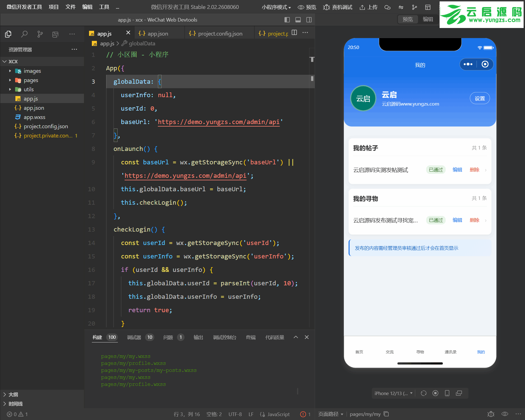Switch the simulator toggle to 预览 mode
Screen dimensions: 525x420
[x=408, y=19]
